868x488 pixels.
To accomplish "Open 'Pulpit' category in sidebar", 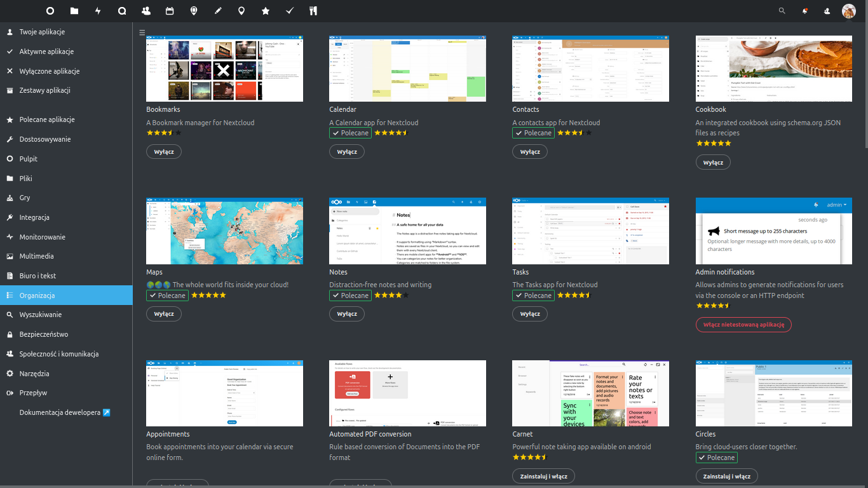I will pyautogui.click(x=66, y=159).
